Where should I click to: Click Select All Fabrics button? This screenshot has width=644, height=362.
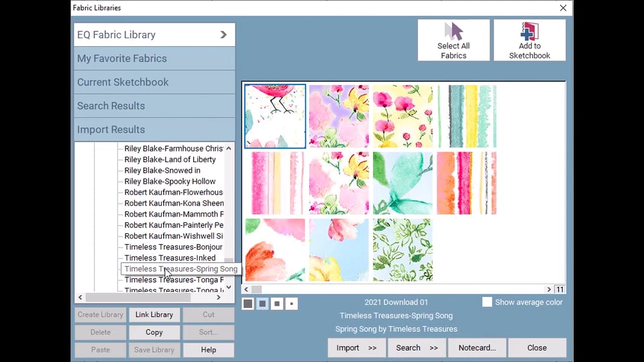(453, 40)
